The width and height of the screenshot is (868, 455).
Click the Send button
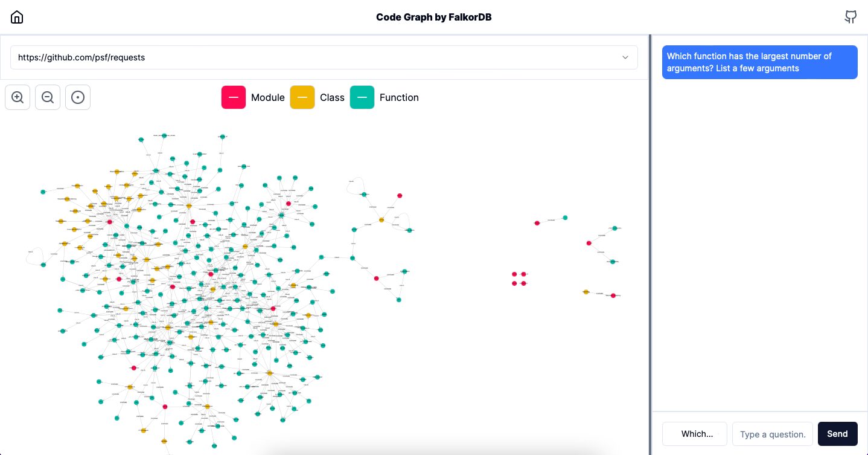[837, 434]
